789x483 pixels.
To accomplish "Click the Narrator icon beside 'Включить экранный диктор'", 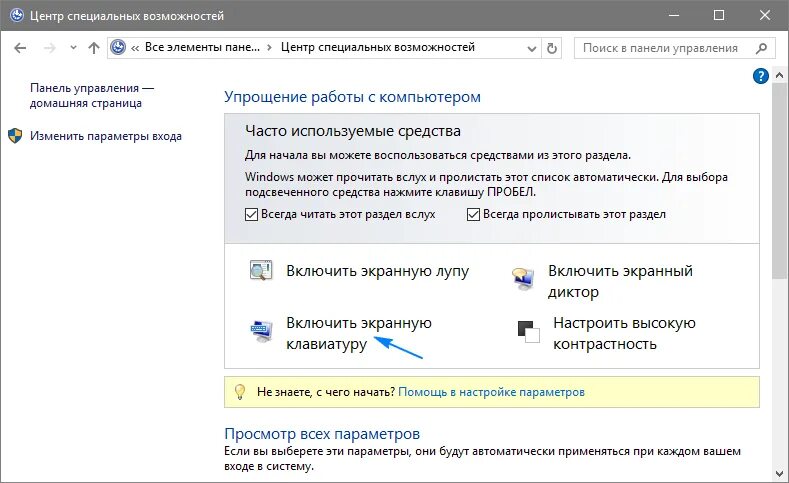I will tap(523, 279).
